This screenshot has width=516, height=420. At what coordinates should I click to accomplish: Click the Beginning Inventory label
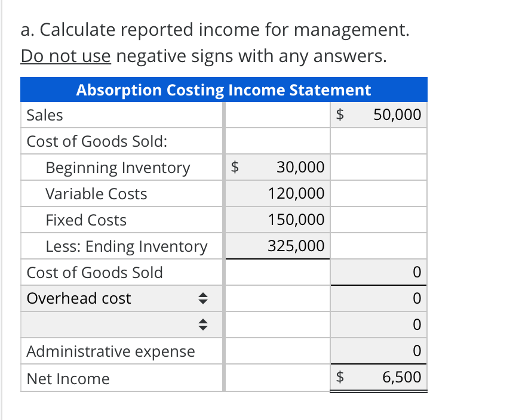coord(118,168)
